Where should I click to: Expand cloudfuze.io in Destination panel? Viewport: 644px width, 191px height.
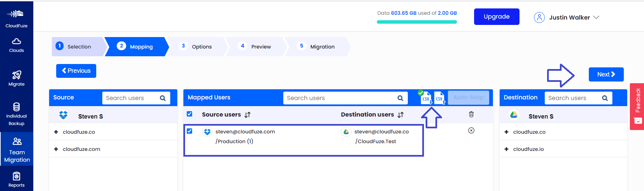(x=506, y=149)
